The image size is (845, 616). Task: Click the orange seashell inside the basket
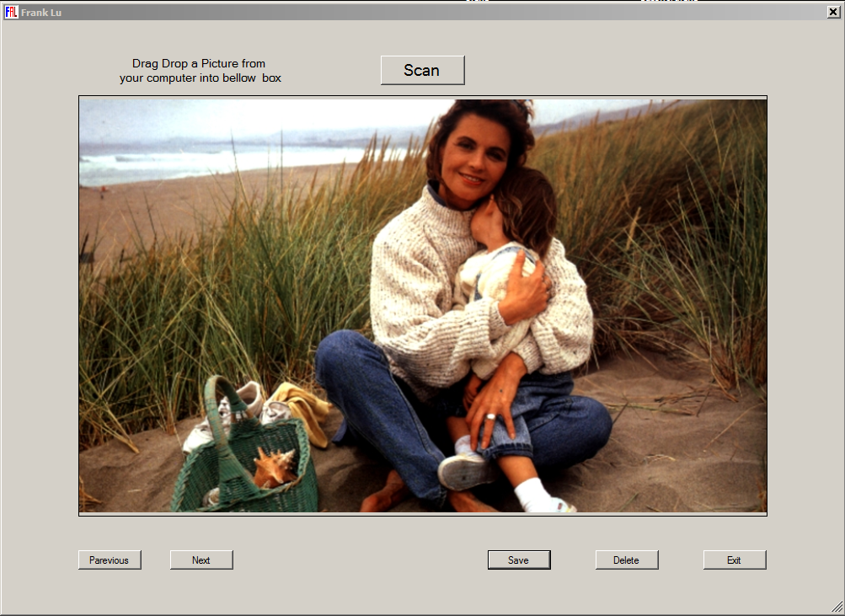275,466
